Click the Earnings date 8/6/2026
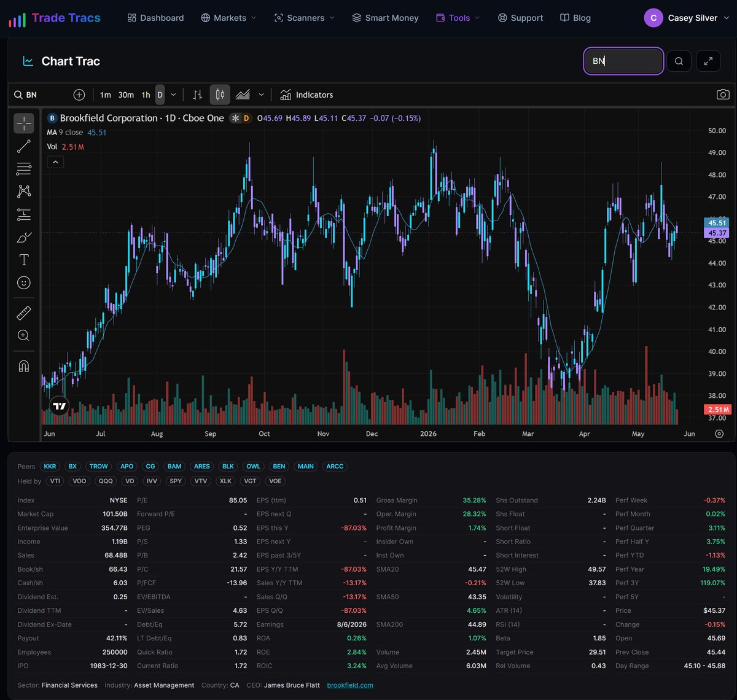The height and width of the screenshot is (700, 737). click(352, 624)
